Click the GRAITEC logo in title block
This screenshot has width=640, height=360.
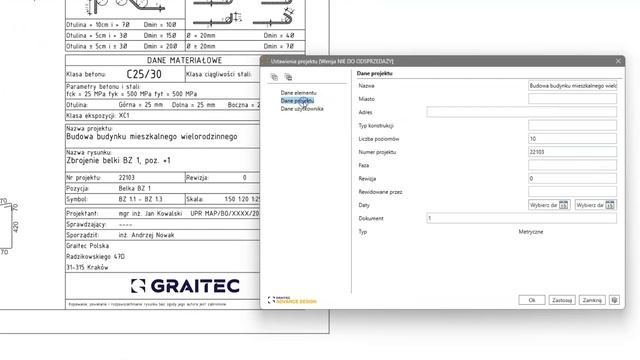(185, 286)
